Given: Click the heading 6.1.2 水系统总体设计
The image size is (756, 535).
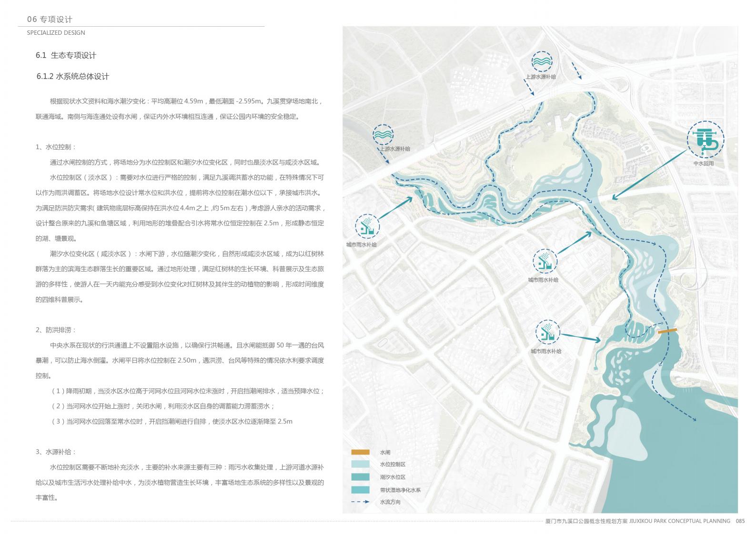Looking at the screenshot, I should pyautogui.click(x=73, y=76).
